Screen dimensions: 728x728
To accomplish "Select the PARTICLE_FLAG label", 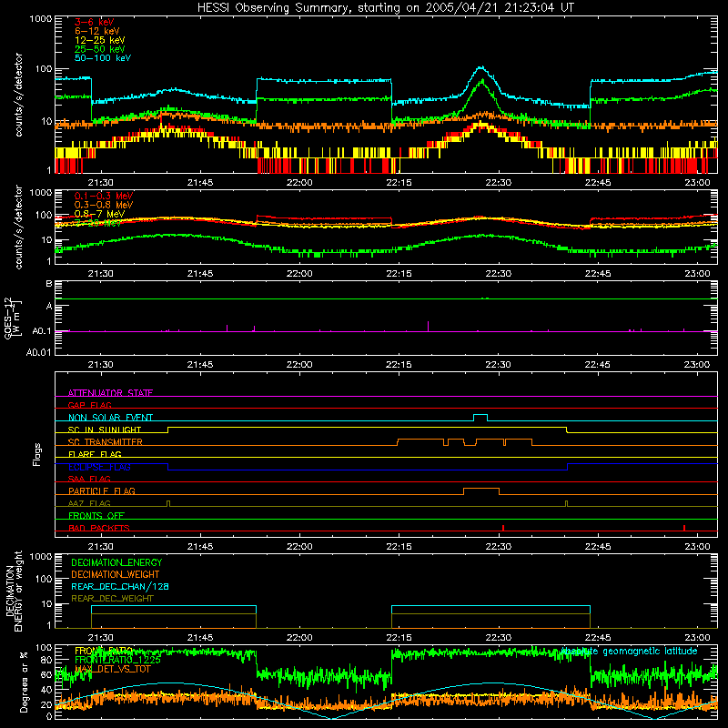I will tap(102, 490).
